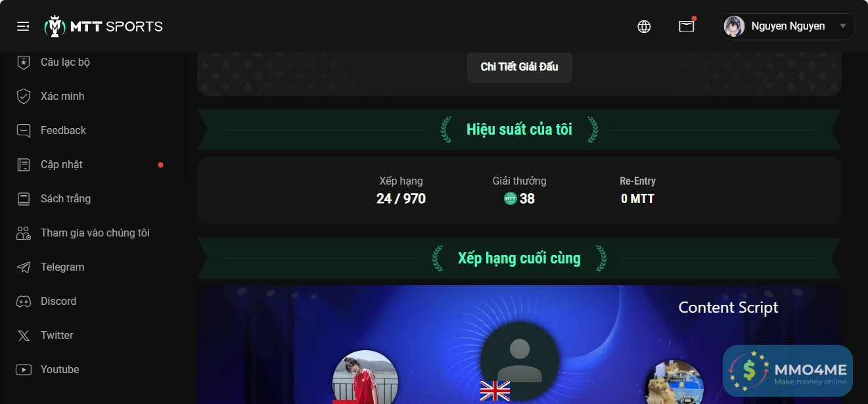Open the hamburger menu icon

[23, 26]
